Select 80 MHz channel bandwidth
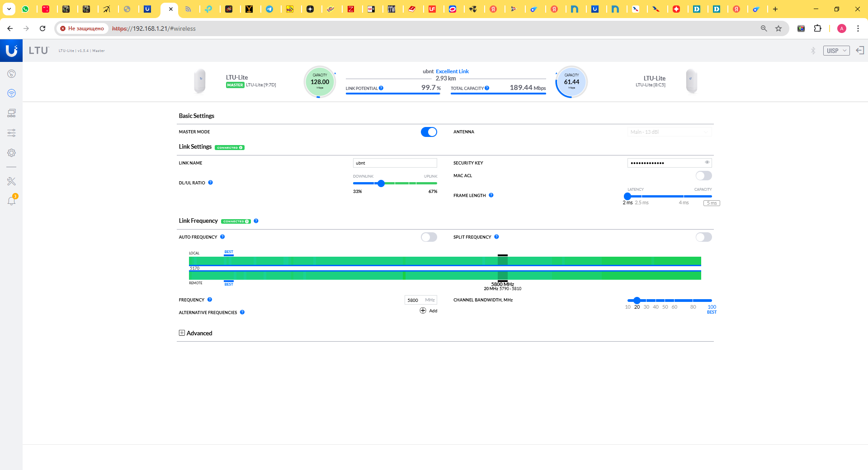 (693, 307)
